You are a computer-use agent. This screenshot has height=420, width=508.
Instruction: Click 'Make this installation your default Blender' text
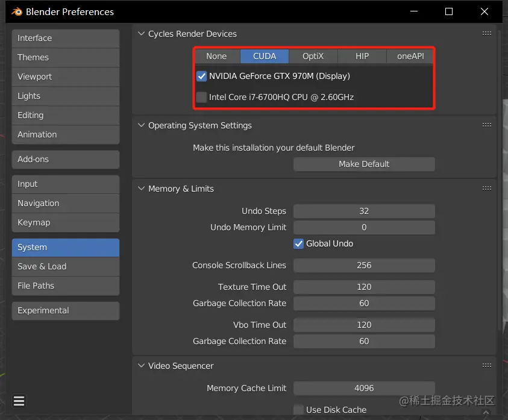pos(274,148)
